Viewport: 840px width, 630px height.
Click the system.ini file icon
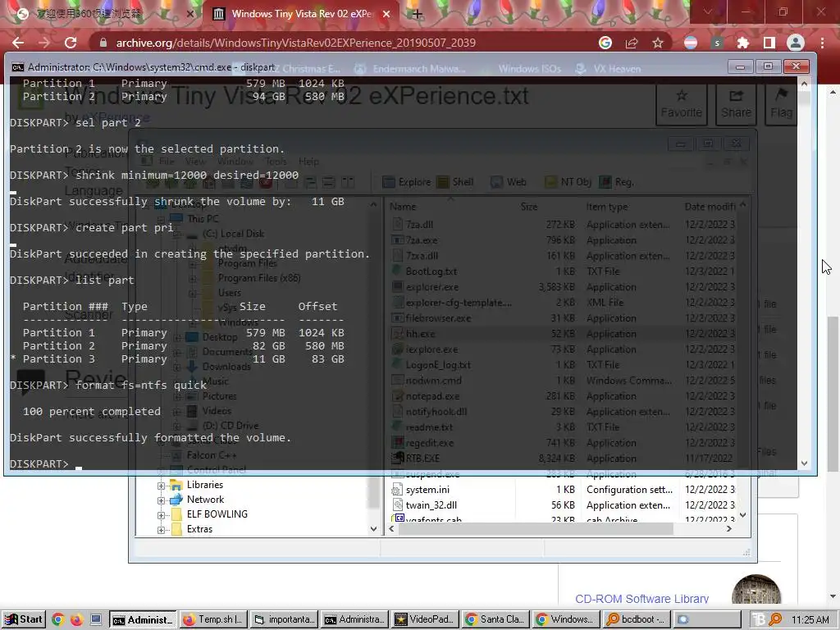[x=397, y=489]
